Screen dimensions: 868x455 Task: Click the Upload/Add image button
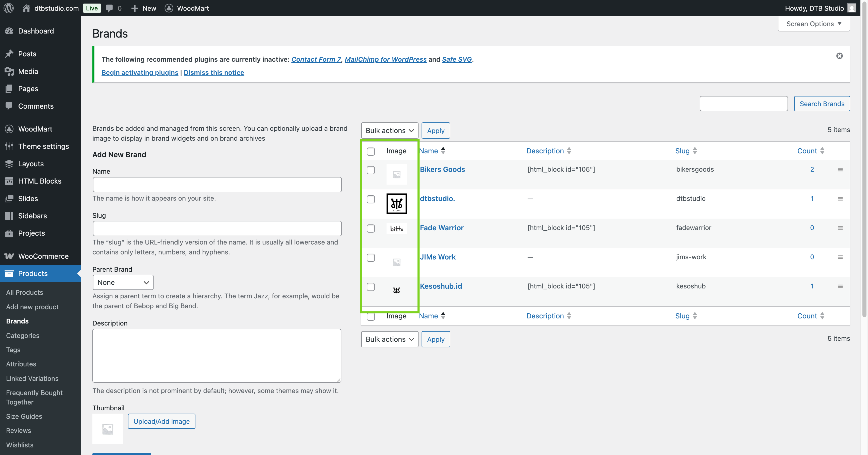click(161, 421)
